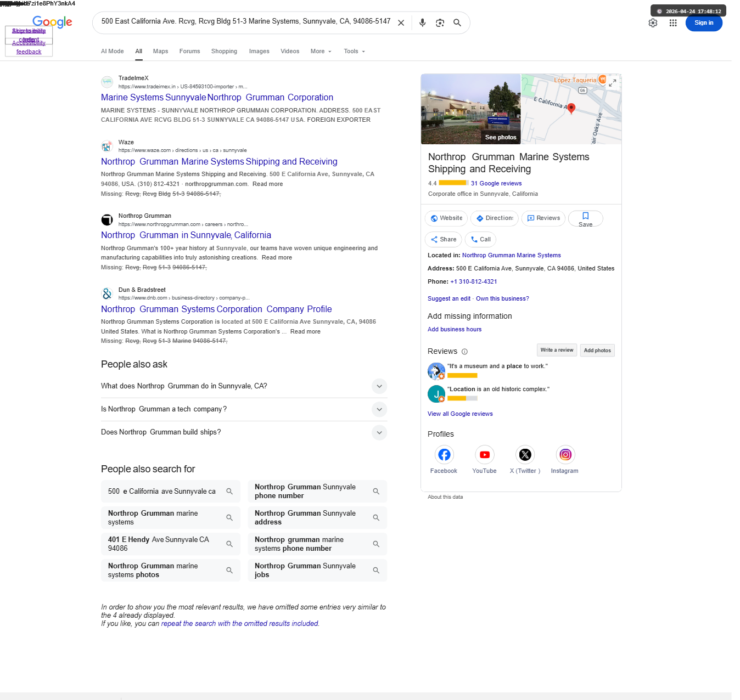Switch to the Maps tab
This screenshot has height=700, width=740.
pos(161,52)
